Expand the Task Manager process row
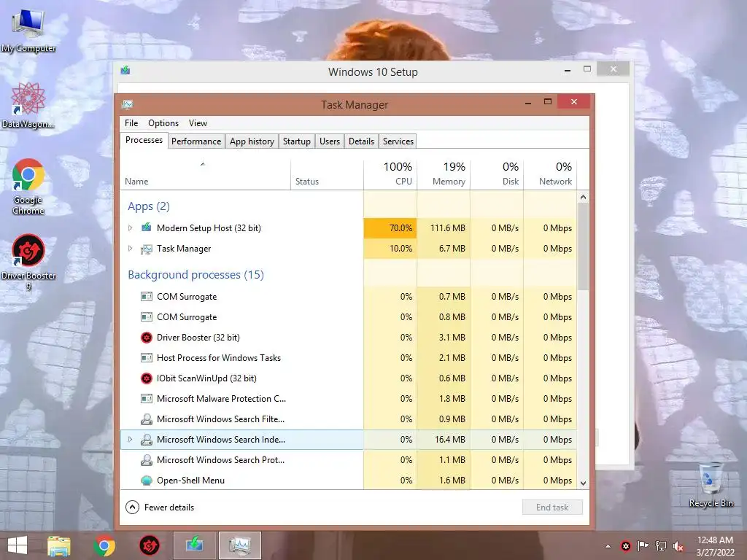Viewport: 747px width, 560px height. pos(130,248)
